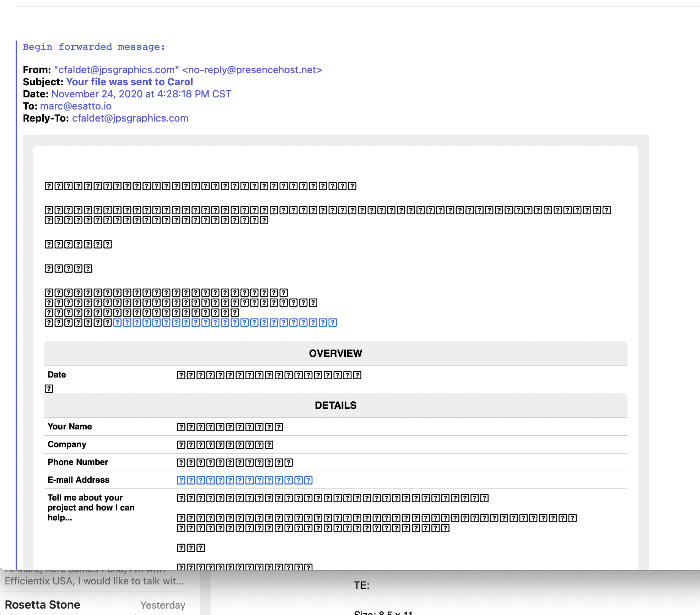Open the blue garbled link in body paragraph
700x615 pixels.
[225, 322]
